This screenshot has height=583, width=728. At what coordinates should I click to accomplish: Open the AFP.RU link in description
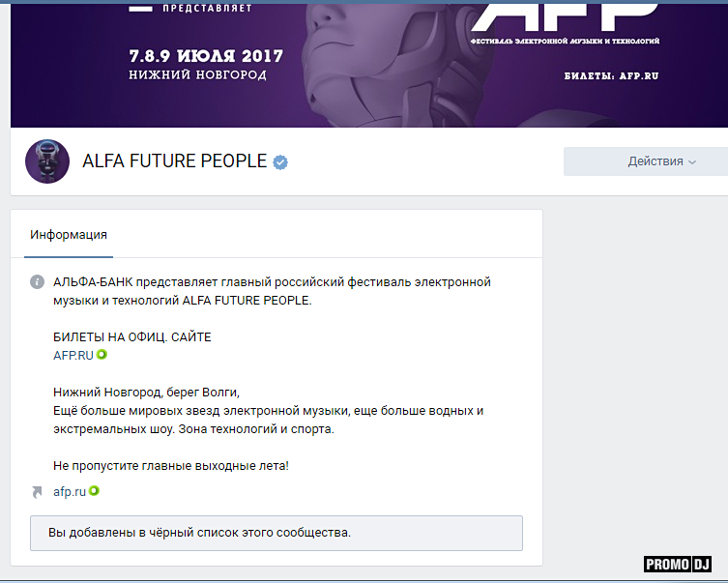click(x=73, y=356)
